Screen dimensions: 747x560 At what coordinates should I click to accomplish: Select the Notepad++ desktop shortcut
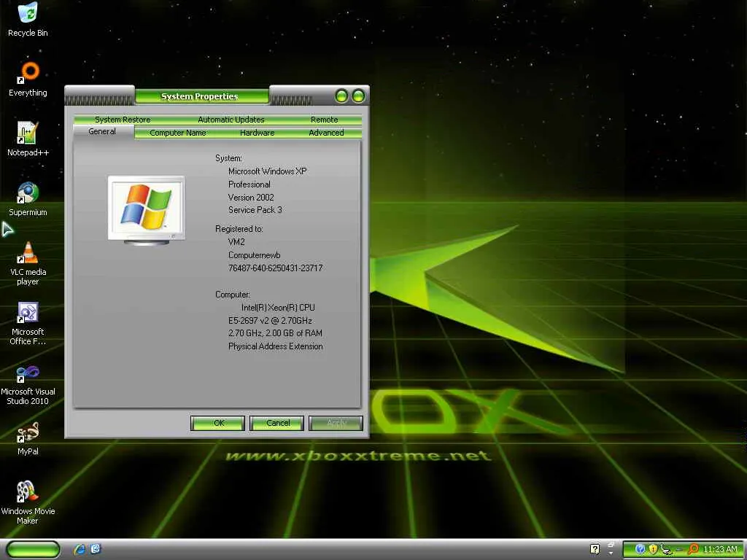coord(28,139)
